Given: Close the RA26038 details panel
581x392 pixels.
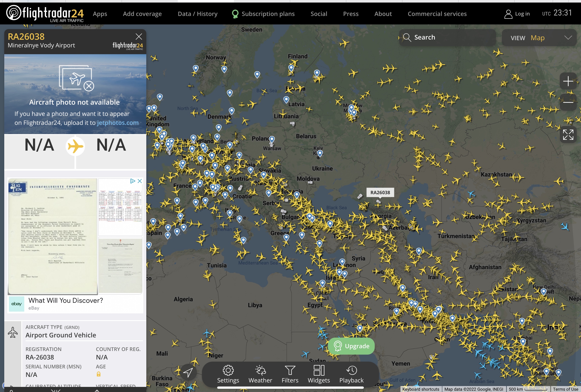Looking at the screenshot, I should pyautogui.click(x=139, y=37).
